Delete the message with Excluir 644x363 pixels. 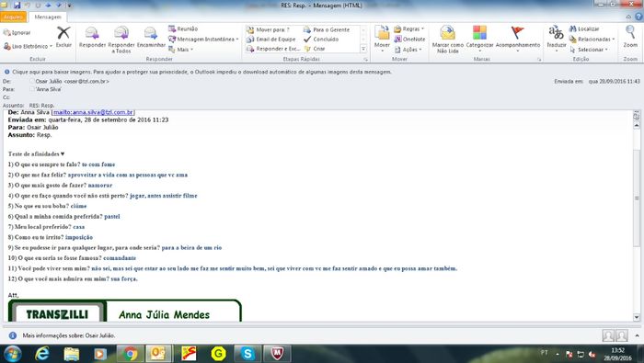tap(63, 37)
